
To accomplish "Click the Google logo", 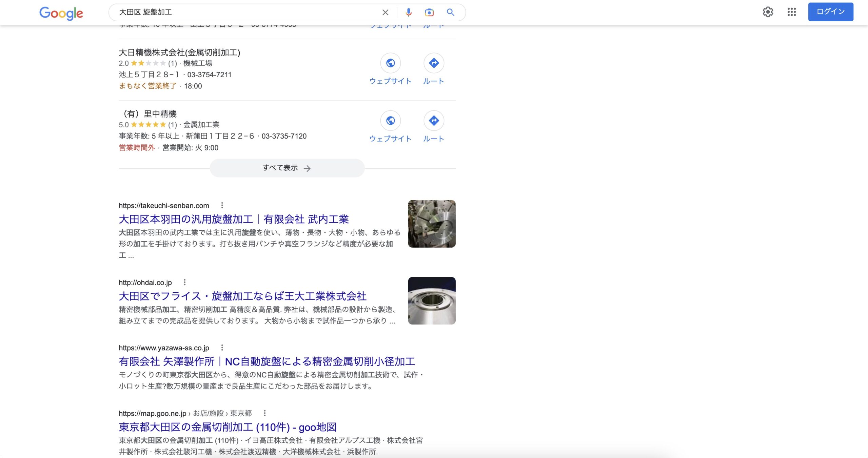I will tap(61, 13).
